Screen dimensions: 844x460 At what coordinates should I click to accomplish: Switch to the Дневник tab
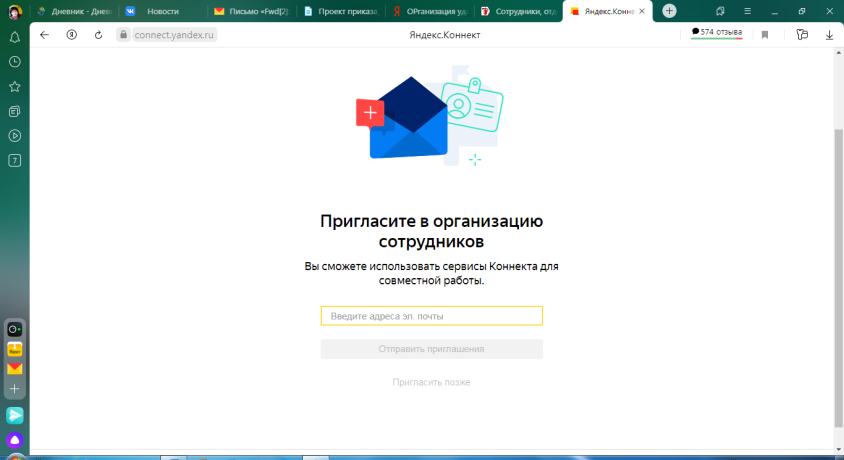tap(74, 11)
